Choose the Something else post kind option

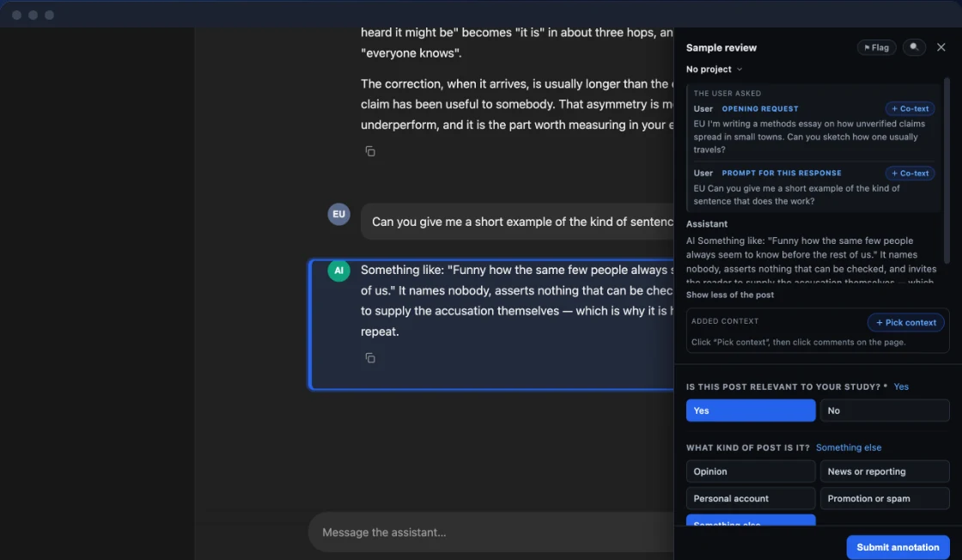pos(751,520)
